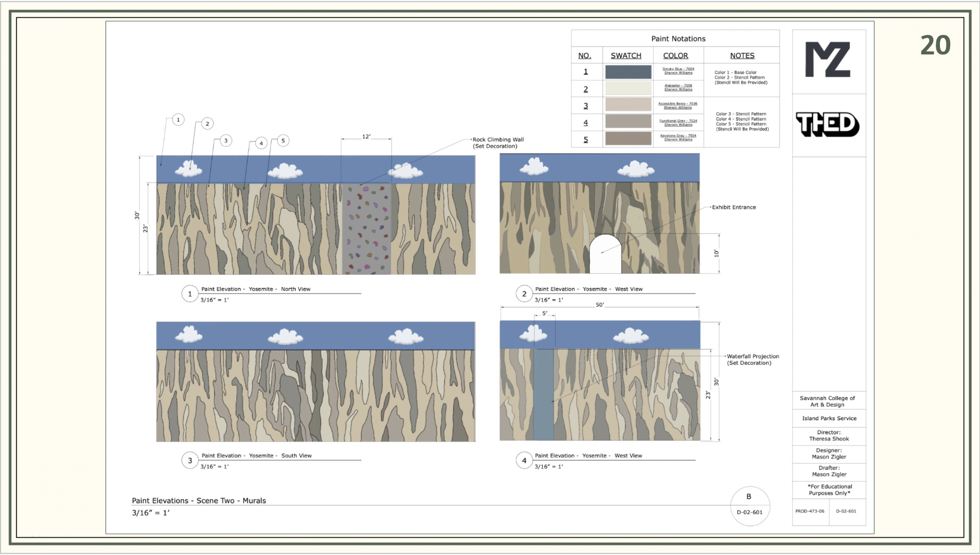This screenshot has width=980, height=555.
Task: Click the "Color 3 - Stencil Pattern" note
Action: pos(741,114)
